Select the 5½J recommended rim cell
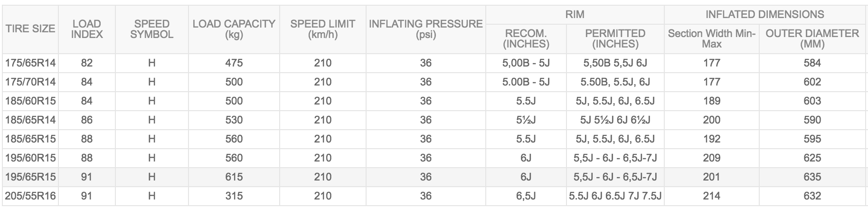 click(526, 120)
